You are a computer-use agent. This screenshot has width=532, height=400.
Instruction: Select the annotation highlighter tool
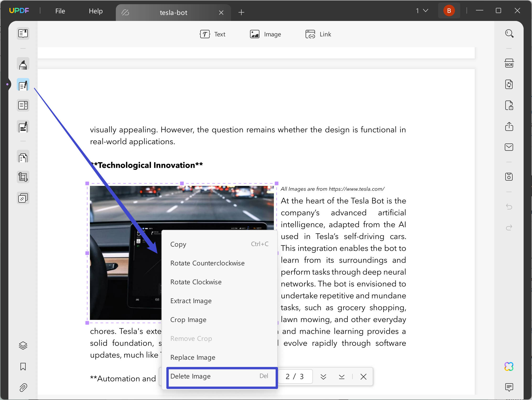(23, 64)
